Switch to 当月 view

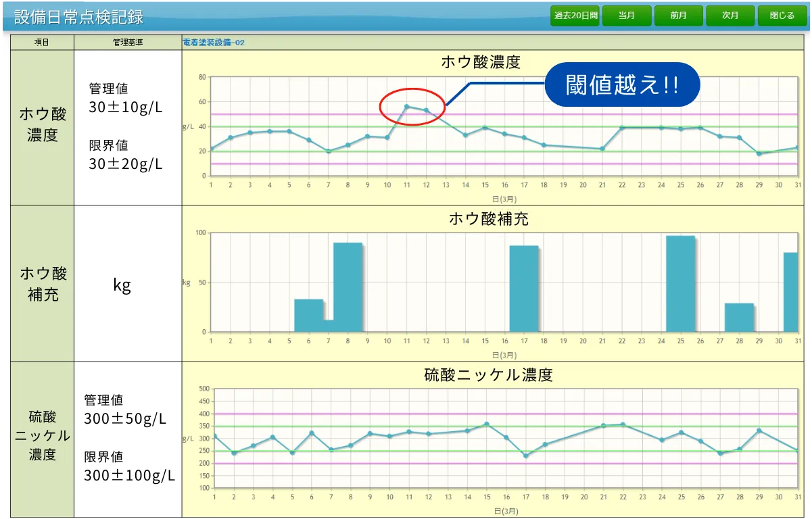click(627, 16)
